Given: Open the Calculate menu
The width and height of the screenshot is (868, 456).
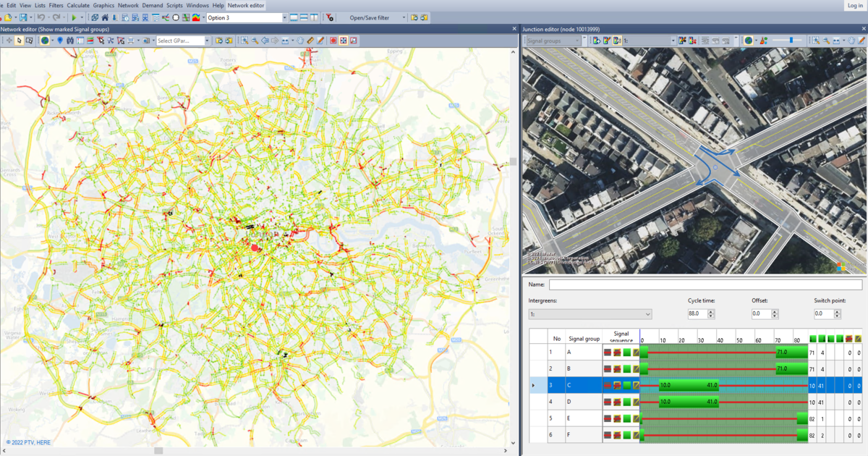Looking at the screenshot, I should click(x=77, y=4).
